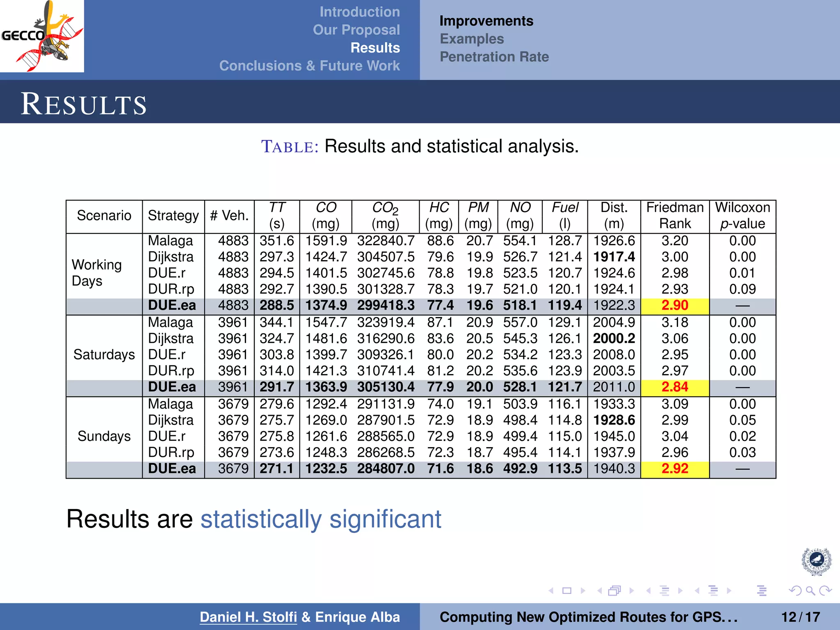The height and width of the screenshot is (630, 840).
Task: Click the next frame arrow
Action: 632,591
